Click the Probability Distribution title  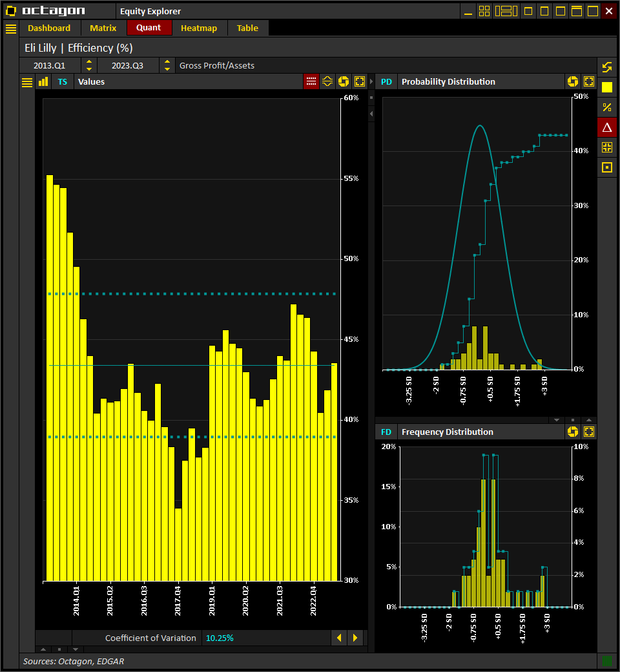coord(448,82)
